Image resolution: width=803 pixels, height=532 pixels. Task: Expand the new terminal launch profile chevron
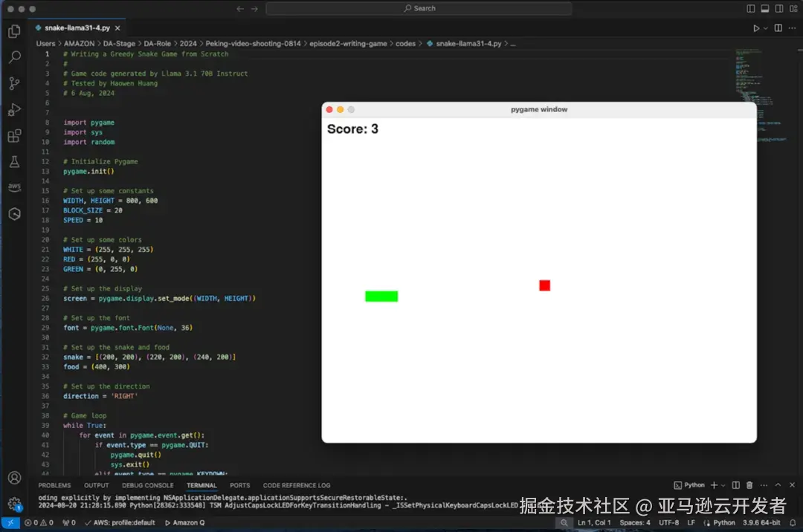tap(723, 485)
